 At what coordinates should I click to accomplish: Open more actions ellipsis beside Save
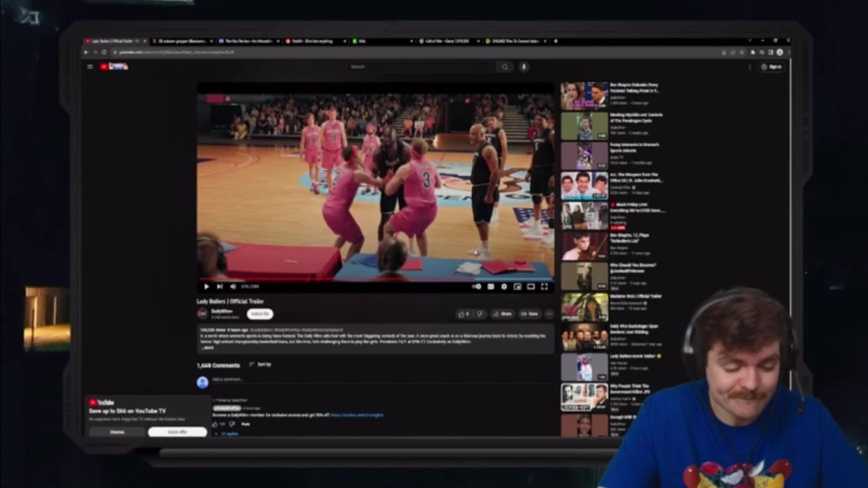[549, 314]
